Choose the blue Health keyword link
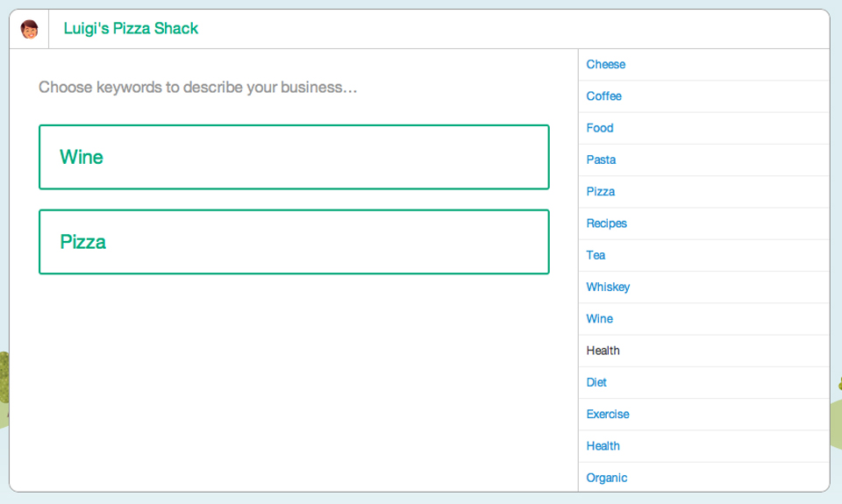Viewport: 842px width, 504px height. pos(703,446)
